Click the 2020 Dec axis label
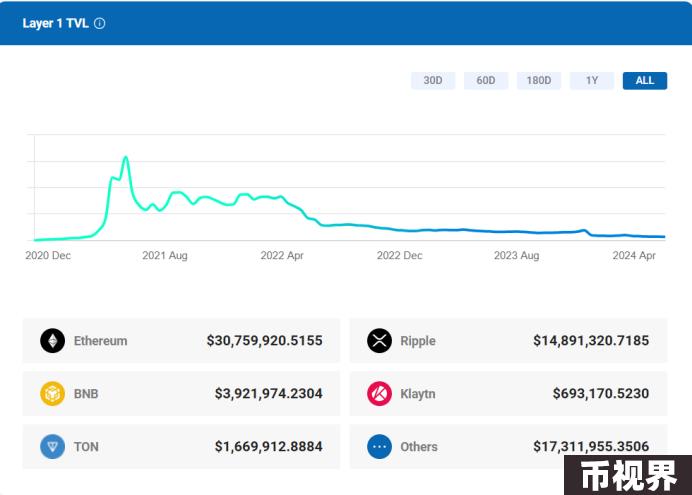Image resolution: width=692 pixels, height=495 pixels. [x=48, y=255]
